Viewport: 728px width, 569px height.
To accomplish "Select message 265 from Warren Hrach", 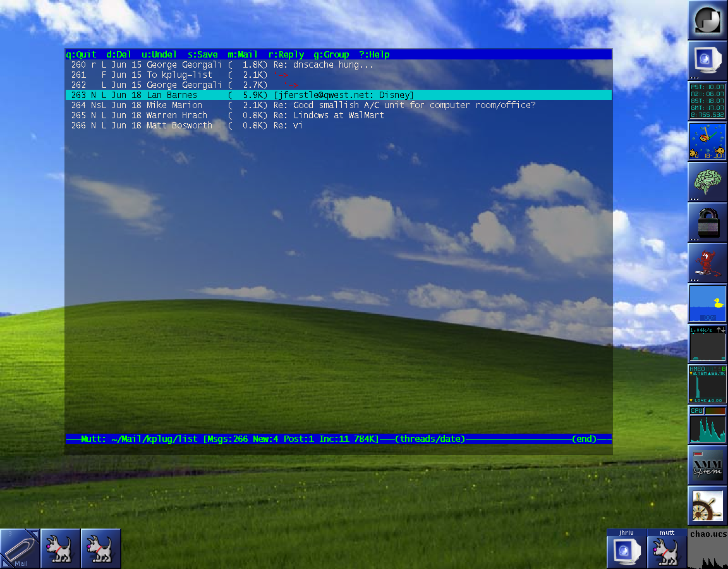I will (338, 115).
